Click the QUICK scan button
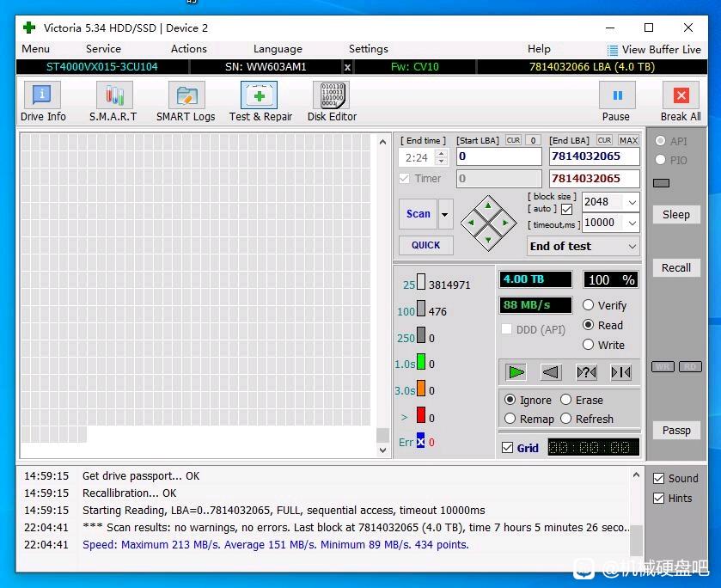Viewport: 721px width, 588px height. pyautogui.click(x=425, y=245)
